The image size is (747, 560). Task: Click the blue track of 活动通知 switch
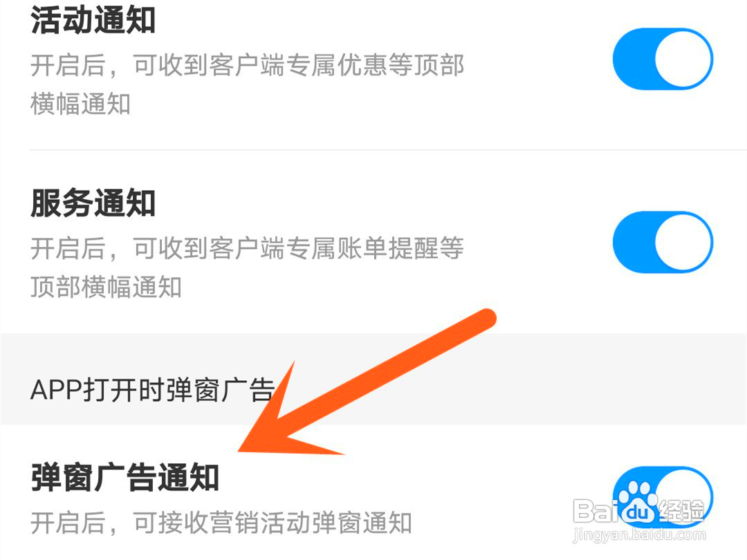click(634, 59)
